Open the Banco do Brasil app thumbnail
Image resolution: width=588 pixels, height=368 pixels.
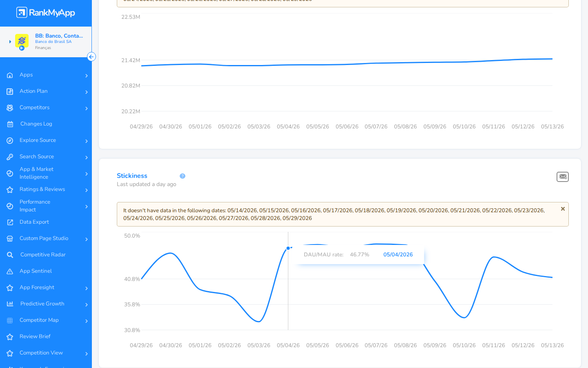point(22,41)
